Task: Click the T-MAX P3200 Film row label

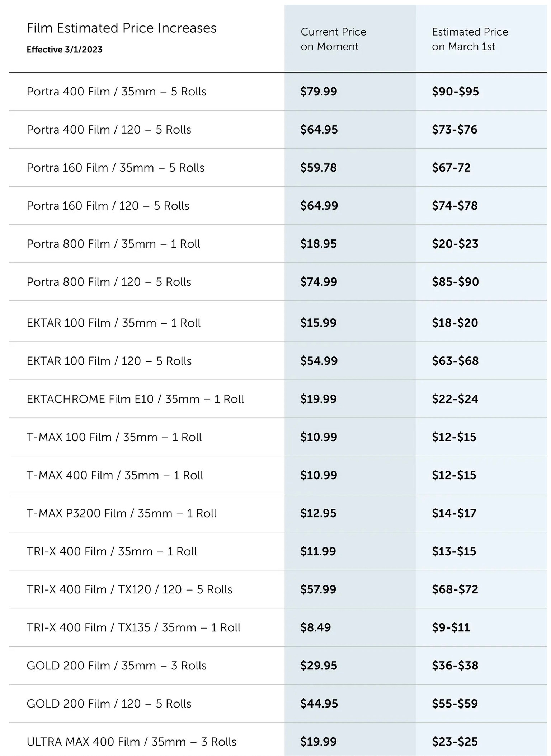Action: [121, 513]
